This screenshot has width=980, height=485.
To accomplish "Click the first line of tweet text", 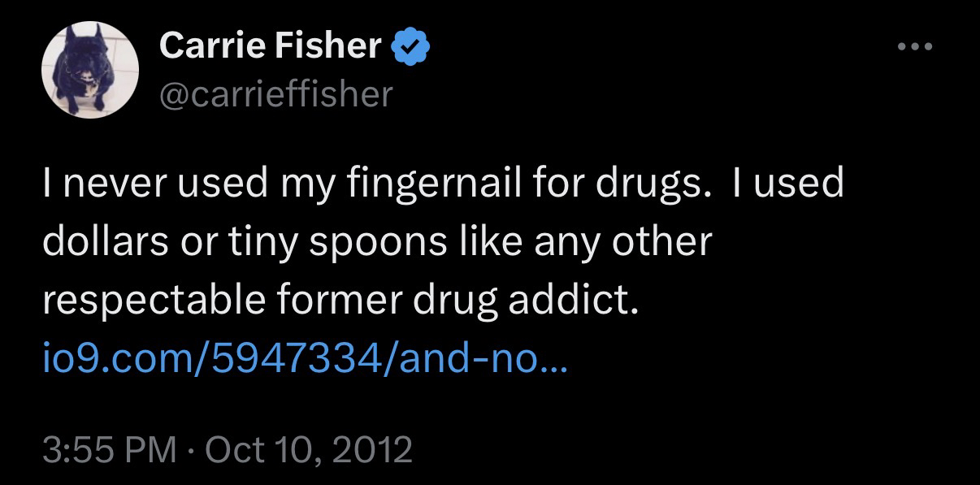I will click(443, 184).
